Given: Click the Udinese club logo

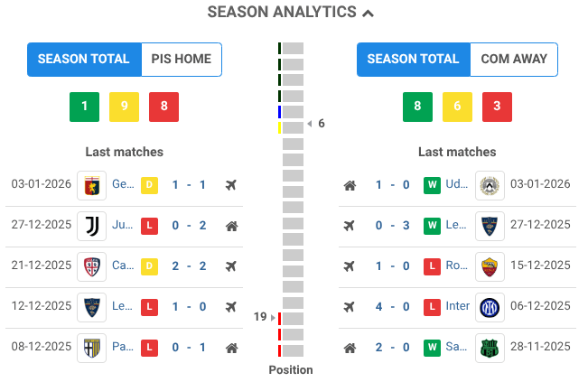Looking at the screenshot, I should (490, 185).
